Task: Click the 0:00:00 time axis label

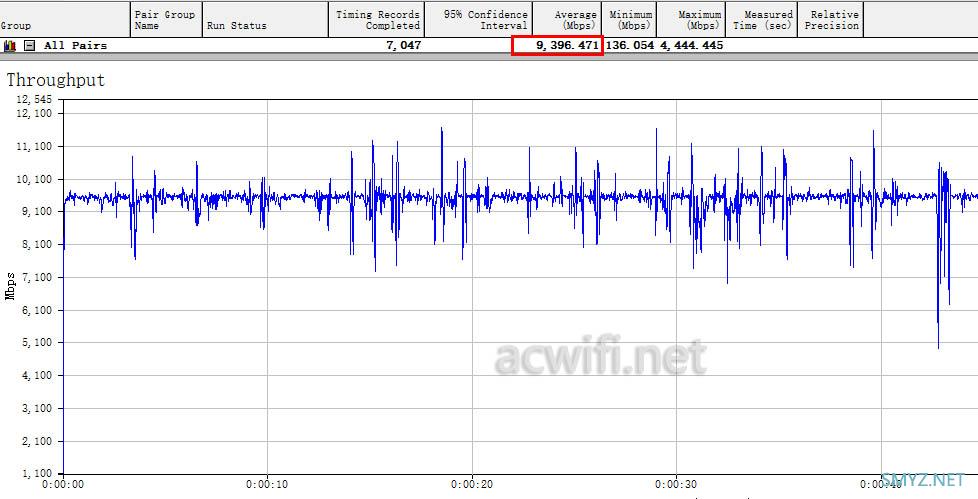Action: (x=63, y=484)
